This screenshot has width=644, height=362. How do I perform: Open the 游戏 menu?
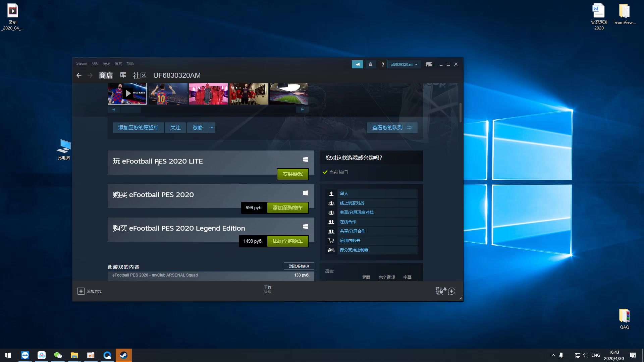[x=118, y=64]
